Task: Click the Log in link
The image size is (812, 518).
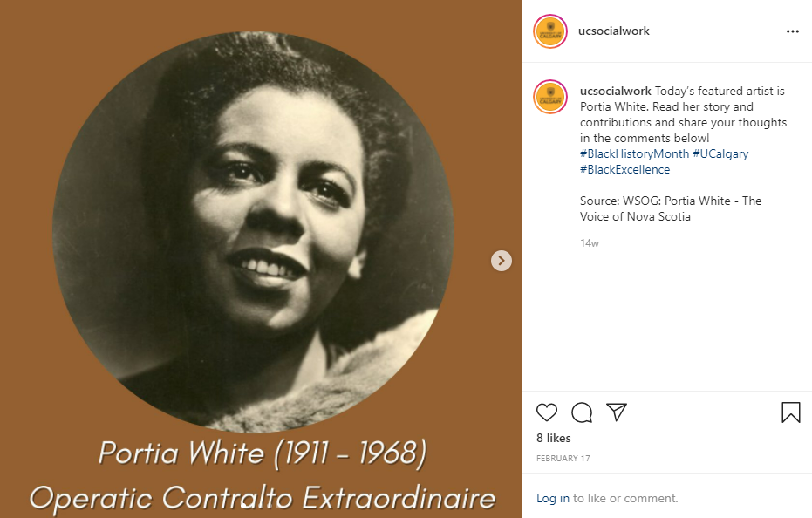Action: click(553, 498)
